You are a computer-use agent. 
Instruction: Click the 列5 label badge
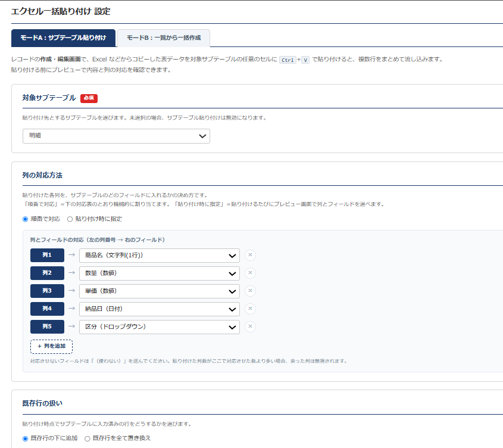[47, 326]
